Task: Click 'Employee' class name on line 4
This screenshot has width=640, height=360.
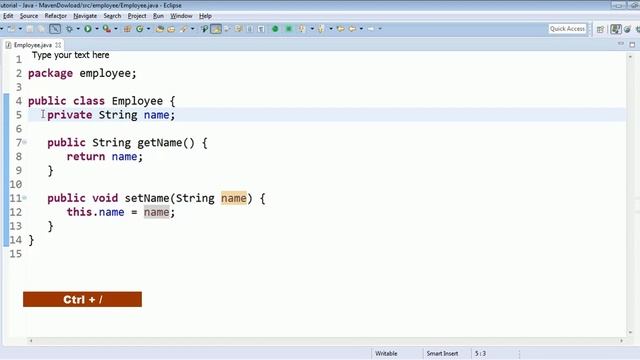Action: pos(137,101)
